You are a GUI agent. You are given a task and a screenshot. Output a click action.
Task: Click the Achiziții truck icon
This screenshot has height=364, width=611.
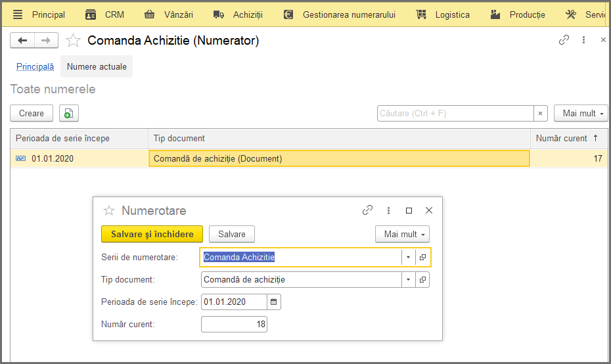219,15
